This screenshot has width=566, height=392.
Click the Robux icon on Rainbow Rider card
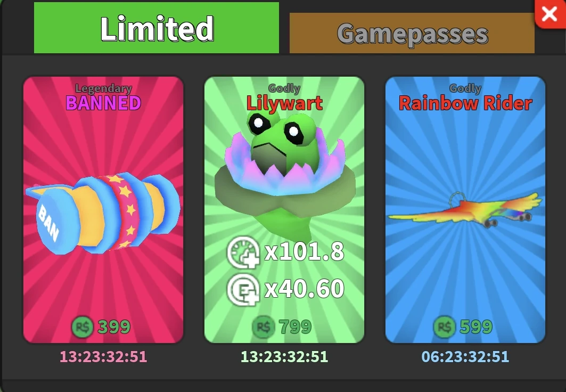pyautogui.click(x=445, y=326)
